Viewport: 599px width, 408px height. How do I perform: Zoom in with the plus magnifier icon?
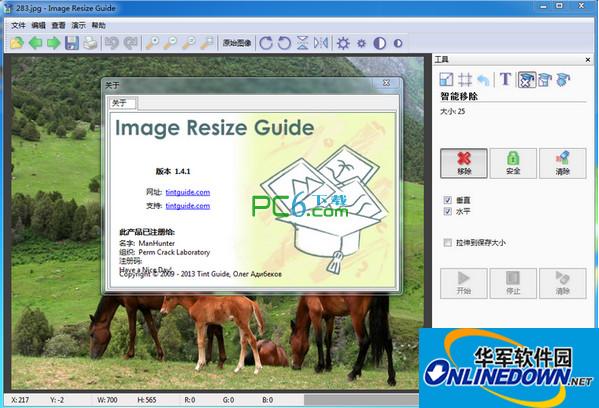click(152, 43)
